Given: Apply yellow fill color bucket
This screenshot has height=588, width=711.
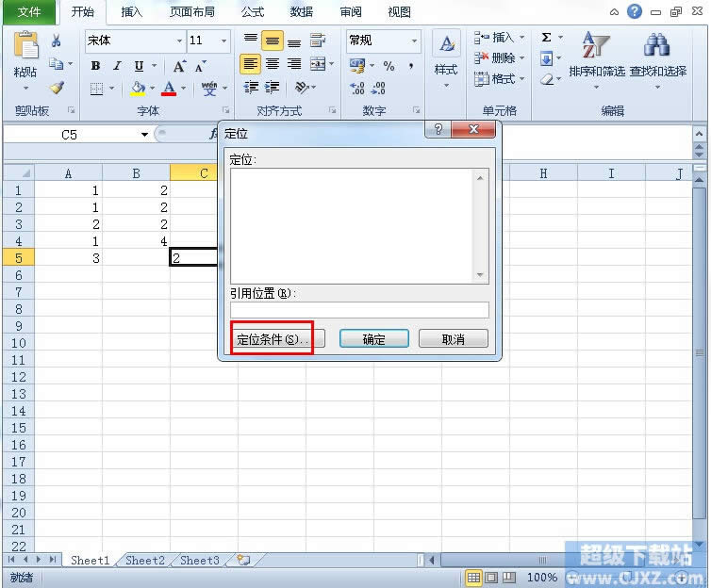Looking at the screenshot, I should [x=138, y=88].
